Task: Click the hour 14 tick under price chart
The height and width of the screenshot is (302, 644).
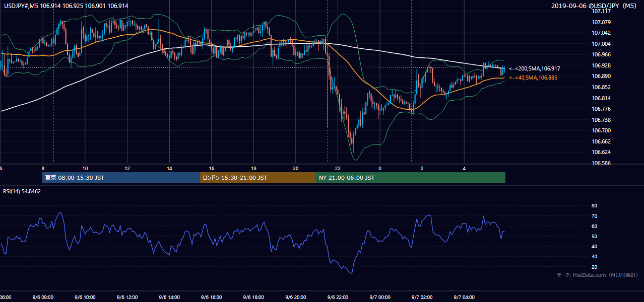Action: [169, 169]
